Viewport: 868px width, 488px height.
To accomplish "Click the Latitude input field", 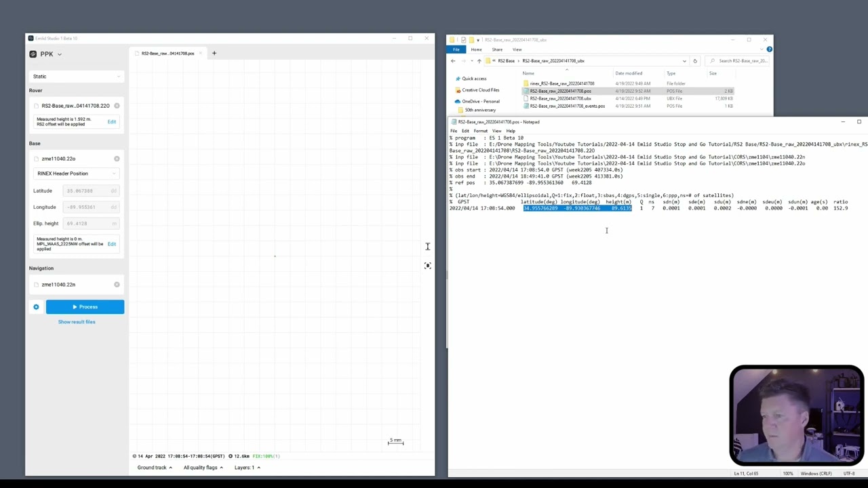I will [92, 191].
